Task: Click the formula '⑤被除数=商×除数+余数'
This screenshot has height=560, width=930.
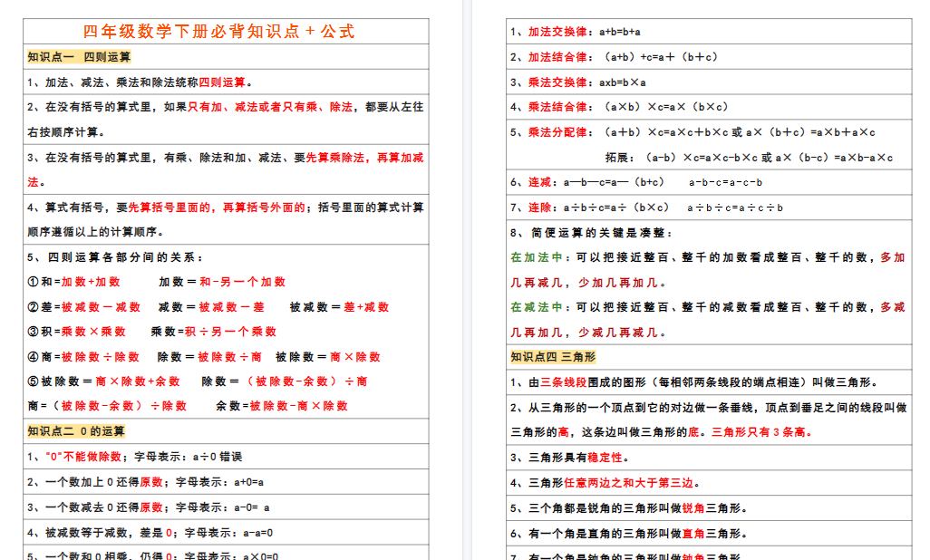Action: tap(103, 381)
